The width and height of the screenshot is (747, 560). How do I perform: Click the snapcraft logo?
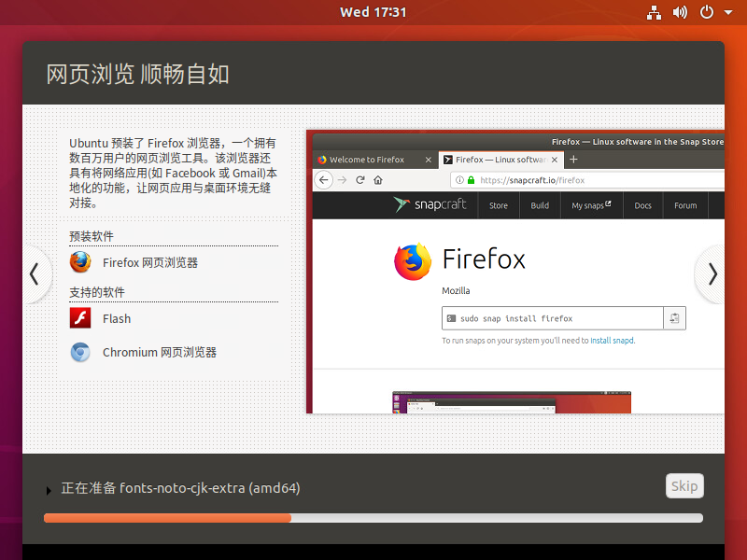tap(430, 204)
